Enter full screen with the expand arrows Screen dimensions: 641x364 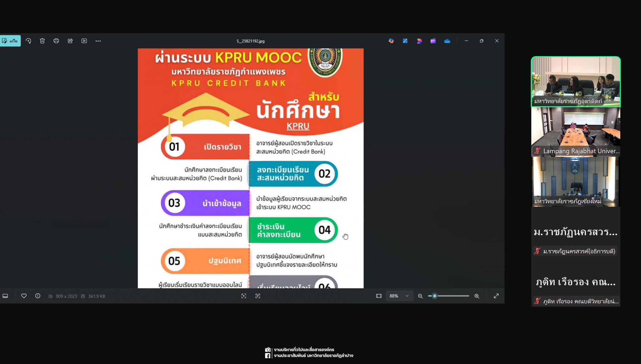496,296
